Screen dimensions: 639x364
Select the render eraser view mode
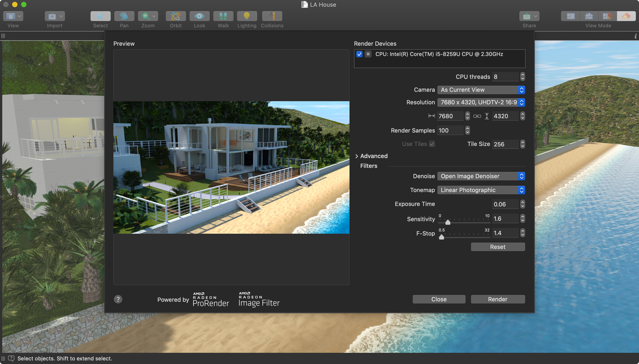tap(626, 16)
